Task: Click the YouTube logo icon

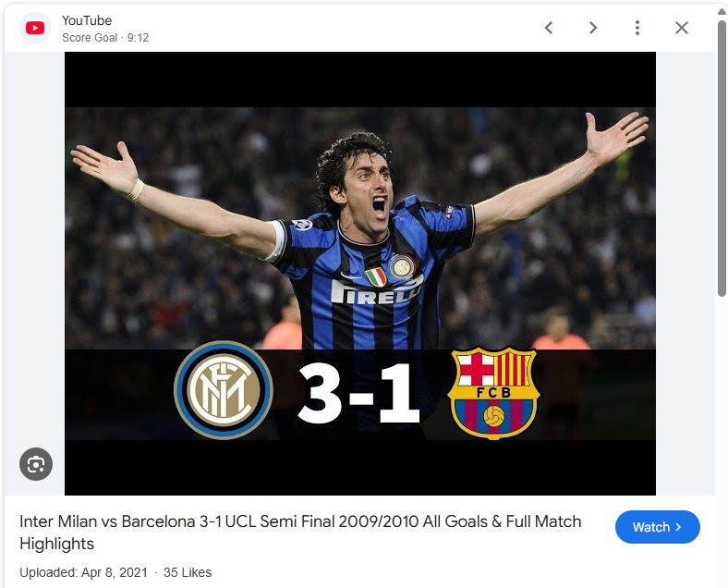Action: coord(35,29)
